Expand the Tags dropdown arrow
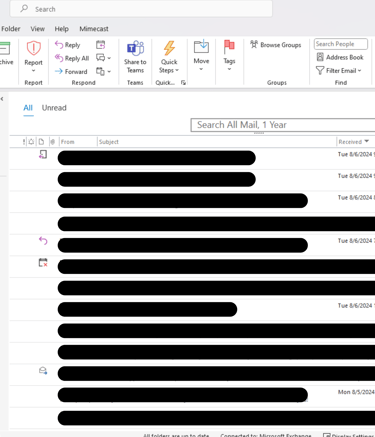The width and height of the screenshot is (375, 437). (x=229, y=69)
